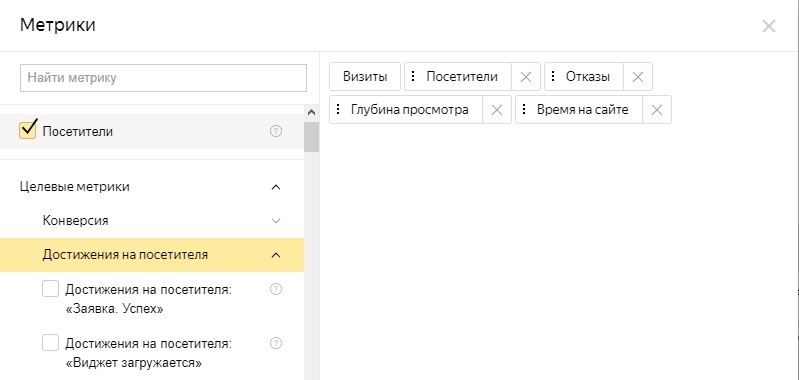Click the Время на сайте chip label
799x380 pixels.
click(582, 110)
